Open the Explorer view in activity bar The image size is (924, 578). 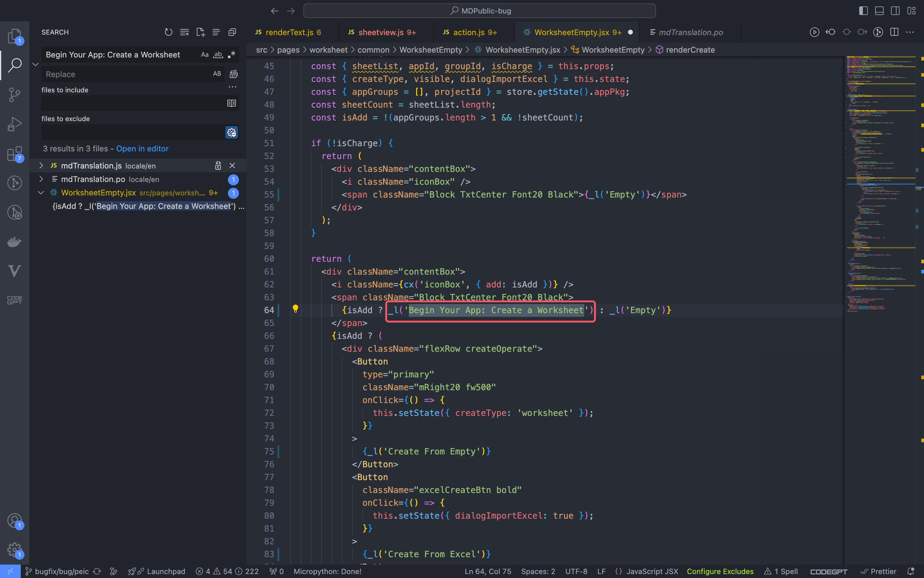[14, 36]
